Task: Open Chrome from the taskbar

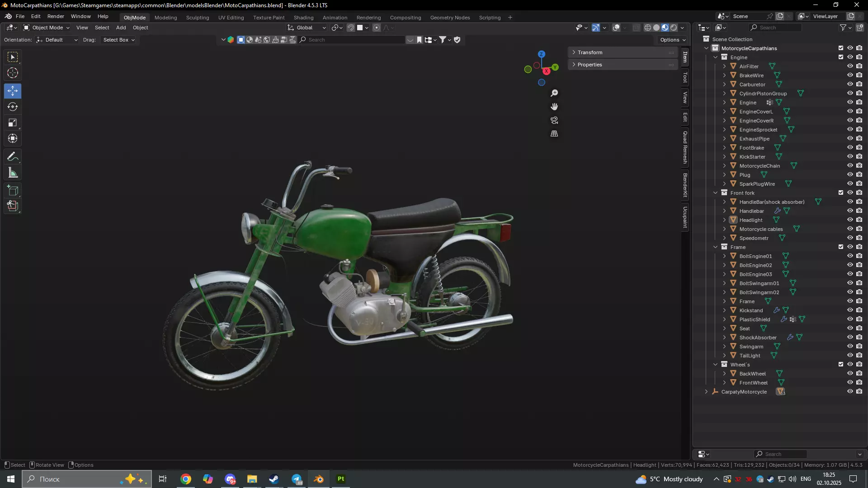Action: click(186, 479)
